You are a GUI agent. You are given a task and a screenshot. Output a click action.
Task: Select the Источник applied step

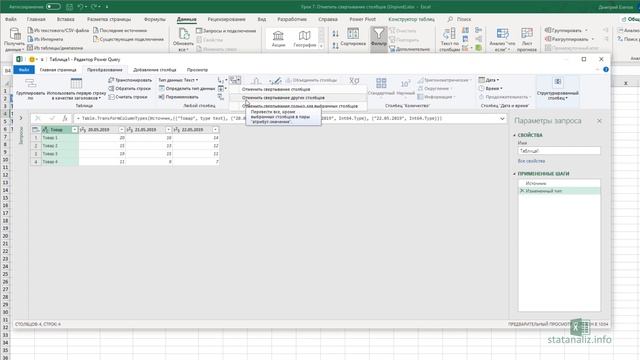pos(559,183)
